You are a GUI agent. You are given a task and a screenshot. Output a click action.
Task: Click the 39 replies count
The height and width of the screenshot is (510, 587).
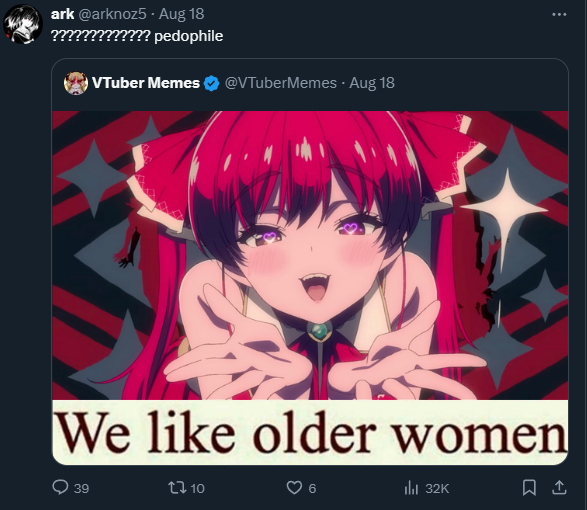click(x=81, y=488)
